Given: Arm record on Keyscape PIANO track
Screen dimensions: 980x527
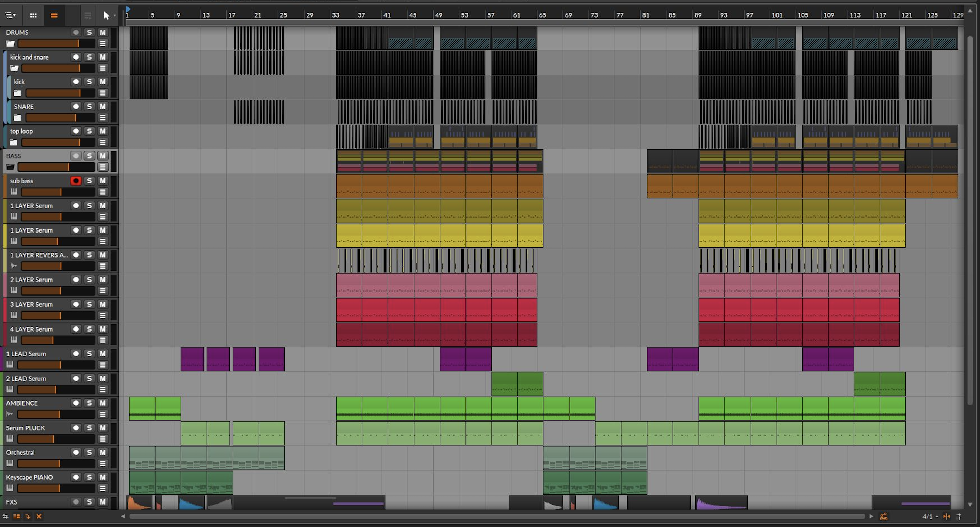Looking at the screenshot, I should click(x=76, y=477).
